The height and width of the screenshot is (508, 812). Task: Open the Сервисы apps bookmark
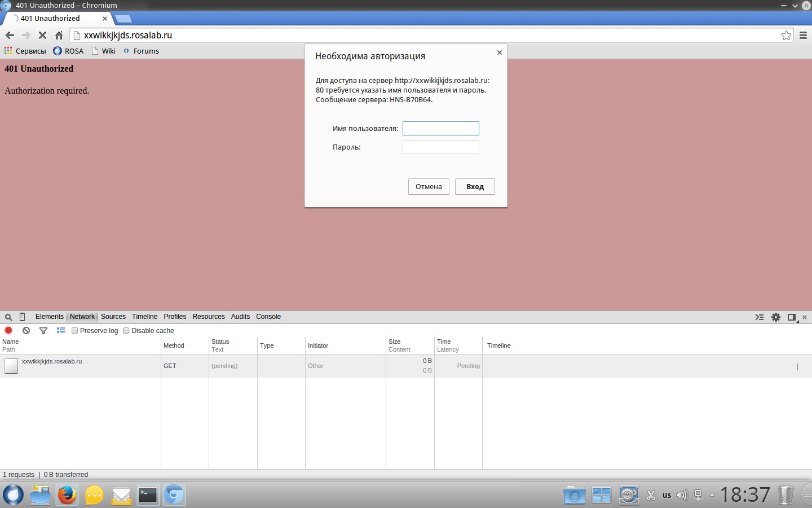coord(25,51)
